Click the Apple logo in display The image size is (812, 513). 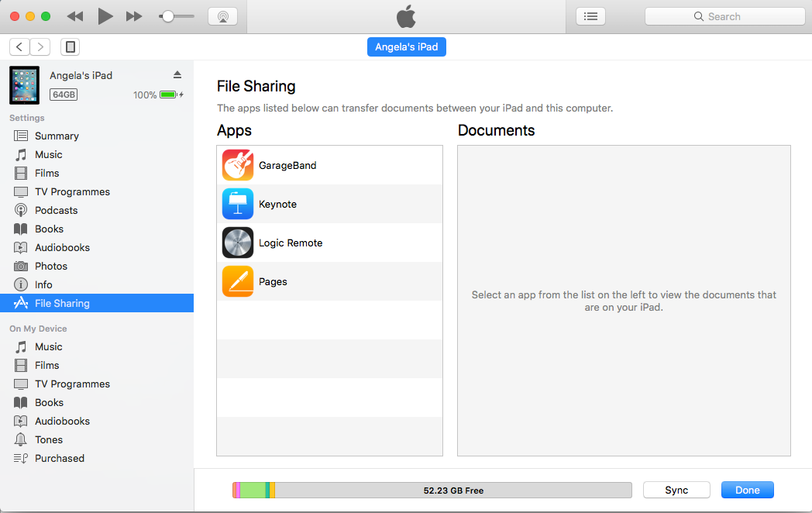point(407,16)
